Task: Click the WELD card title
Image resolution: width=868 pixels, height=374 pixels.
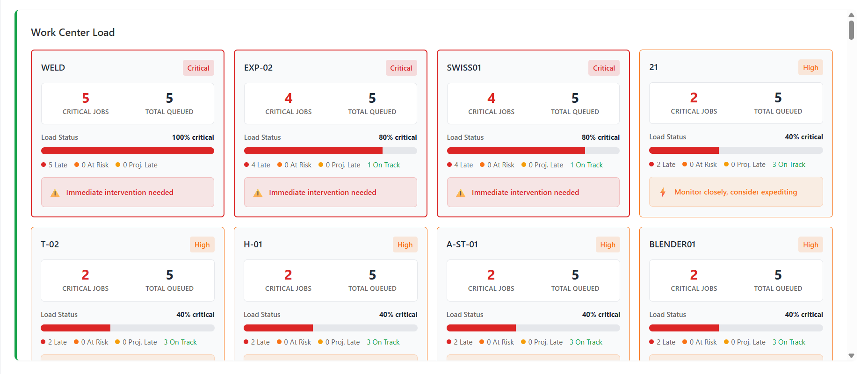Action: coord(53,67)
